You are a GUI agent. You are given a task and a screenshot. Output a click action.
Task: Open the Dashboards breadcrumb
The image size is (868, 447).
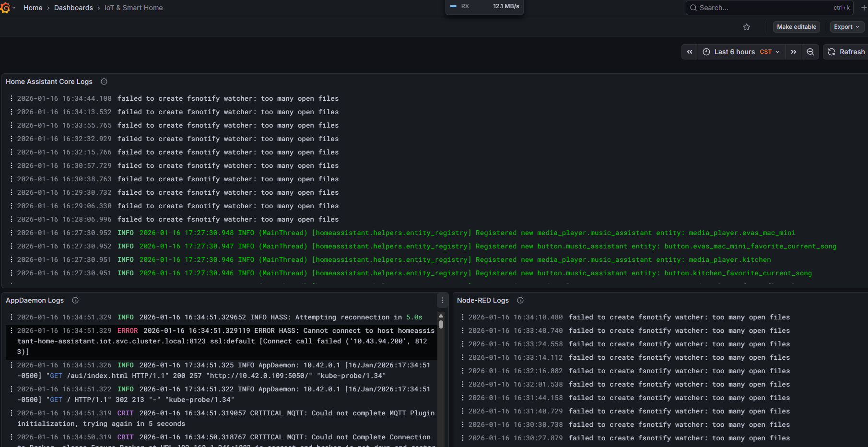pos(73,7)
